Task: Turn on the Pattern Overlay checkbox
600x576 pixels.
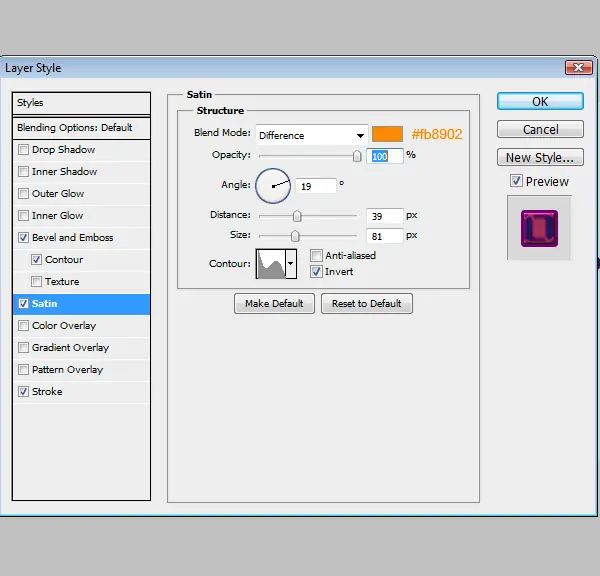Action: click(x=23, y=369)
